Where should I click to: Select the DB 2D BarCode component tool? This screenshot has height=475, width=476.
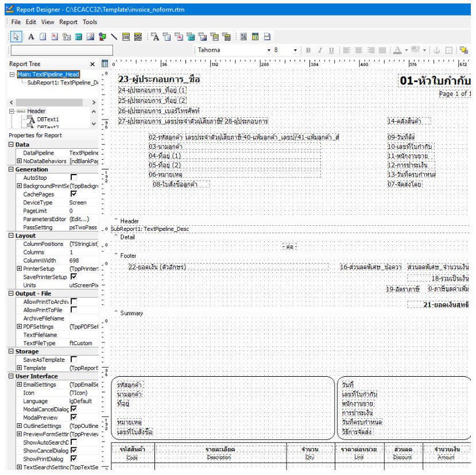(x=226, y=37)
